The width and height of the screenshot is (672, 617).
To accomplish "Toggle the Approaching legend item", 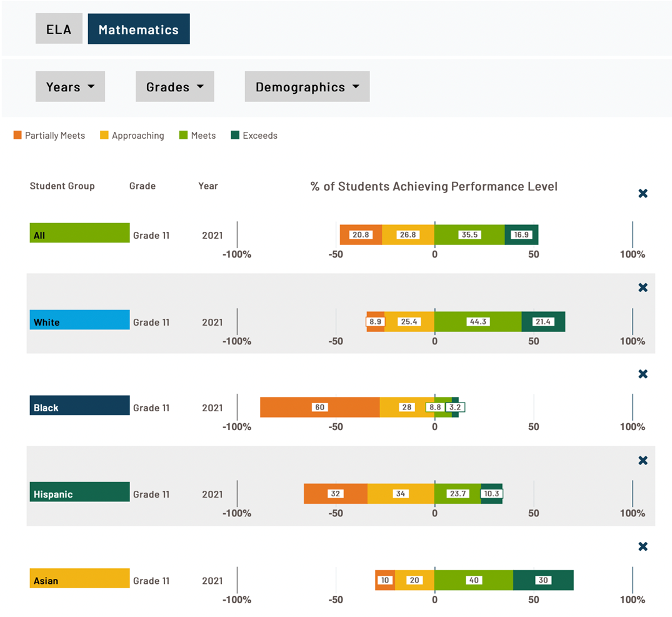I will click(x=132, y=135).
